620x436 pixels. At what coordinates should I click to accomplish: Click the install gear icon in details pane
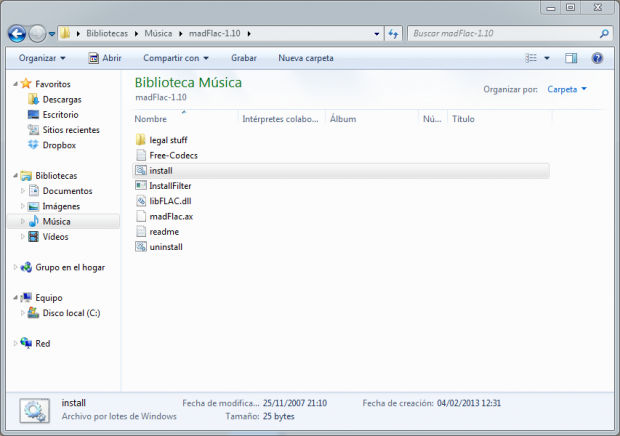tap(35, 411)
